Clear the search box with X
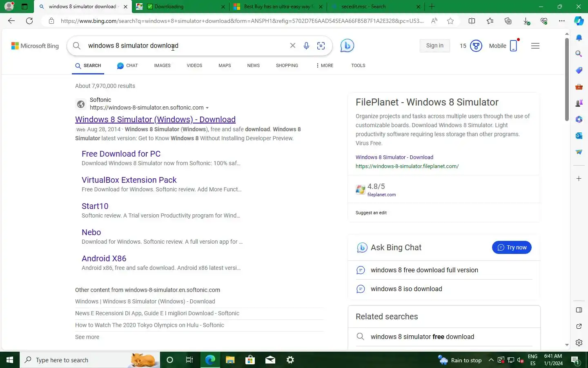The height and width of the screenshot is (368, 588). tap(292, 45)
